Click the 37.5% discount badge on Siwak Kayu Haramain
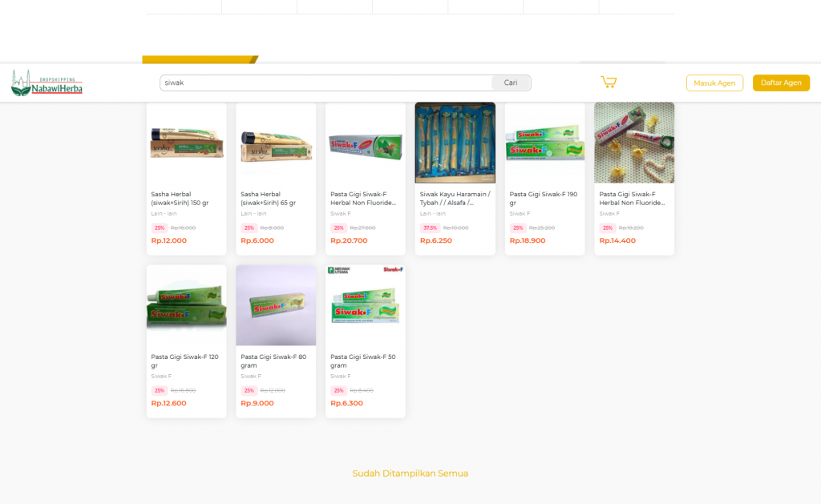The width and height of the screenshot is (821, 504). click(429, 228)
